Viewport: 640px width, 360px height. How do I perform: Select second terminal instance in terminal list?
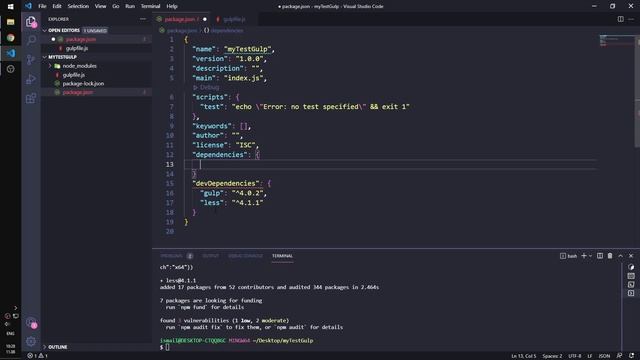[631, 276]
